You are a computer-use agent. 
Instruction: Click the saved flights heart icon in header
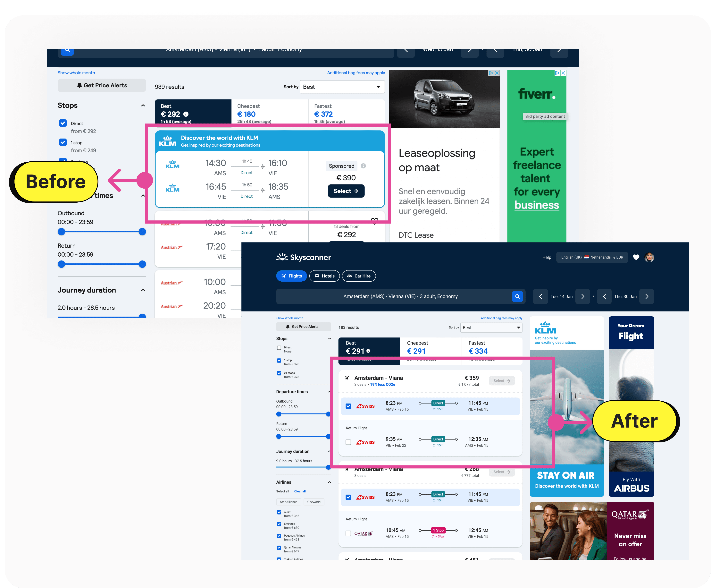point(636,257)
